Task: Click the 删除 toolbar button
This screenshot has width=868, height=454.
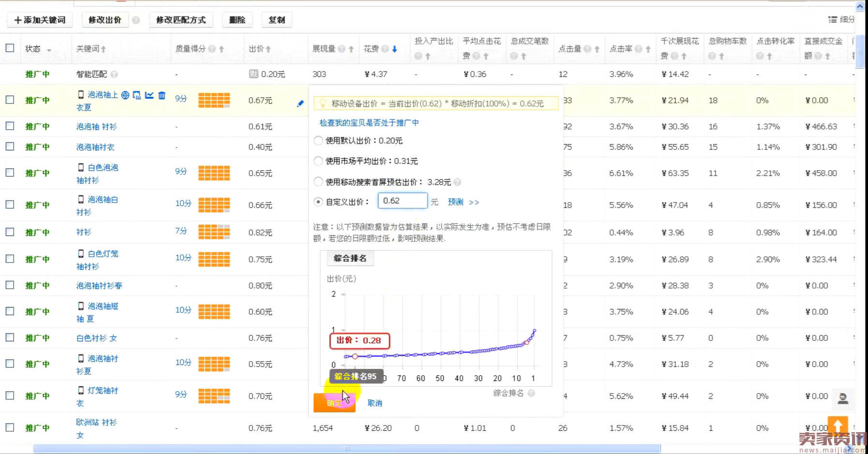Action: coord(237,20)
